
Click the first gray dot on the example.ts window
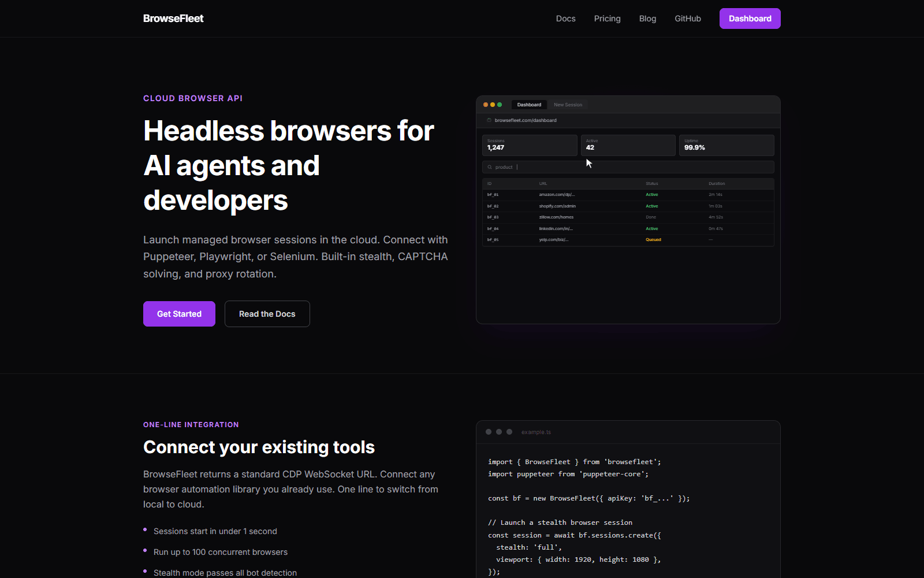(x=489, y=432)
